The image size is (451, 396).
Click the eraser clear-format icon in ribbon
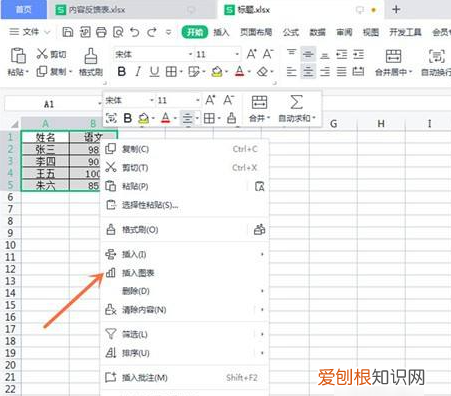coord(263,71)
